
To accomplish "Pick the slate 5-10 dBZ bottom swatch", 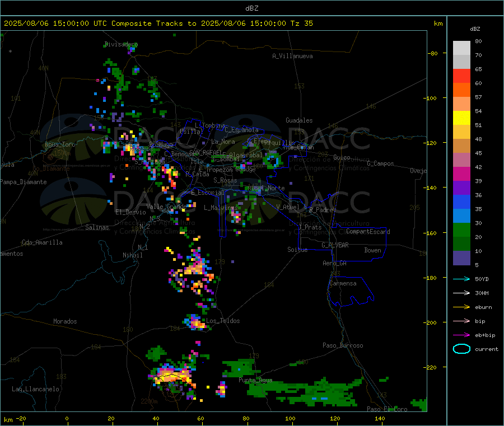I will coord(461,258).
